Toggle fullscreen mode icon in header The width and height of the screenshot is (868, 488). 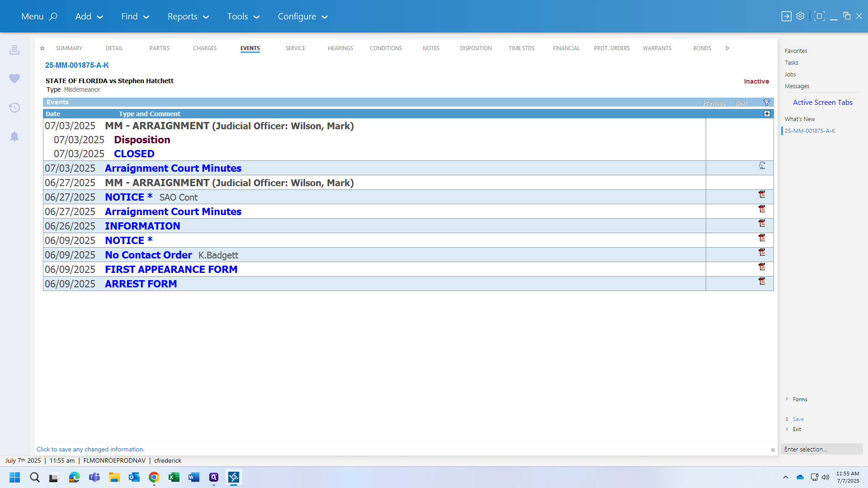tap(819, 16)
